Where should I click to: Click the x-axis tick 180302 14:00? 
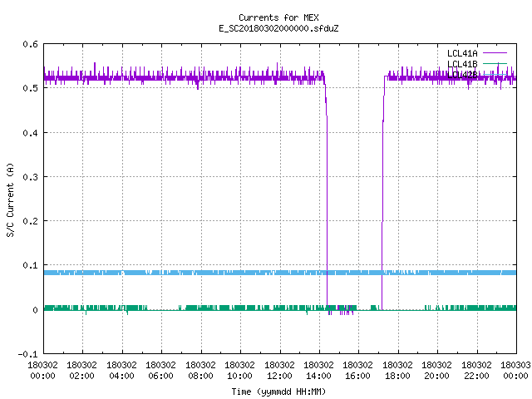(x=318, y=370)
